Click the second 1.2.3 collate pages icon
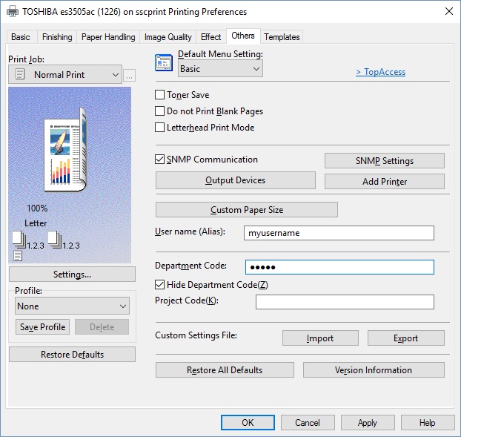The width and height of the screenshot is (504, 437). (55, 240)
